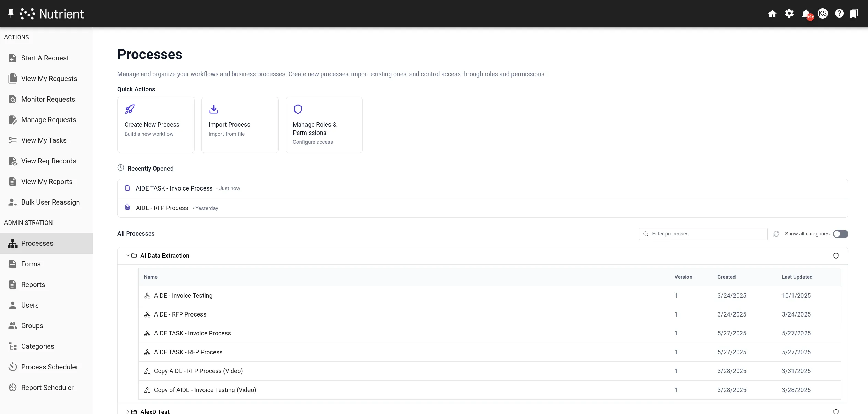Click the bookmark icon in top bar
The image size is (868, 414).
854,13
